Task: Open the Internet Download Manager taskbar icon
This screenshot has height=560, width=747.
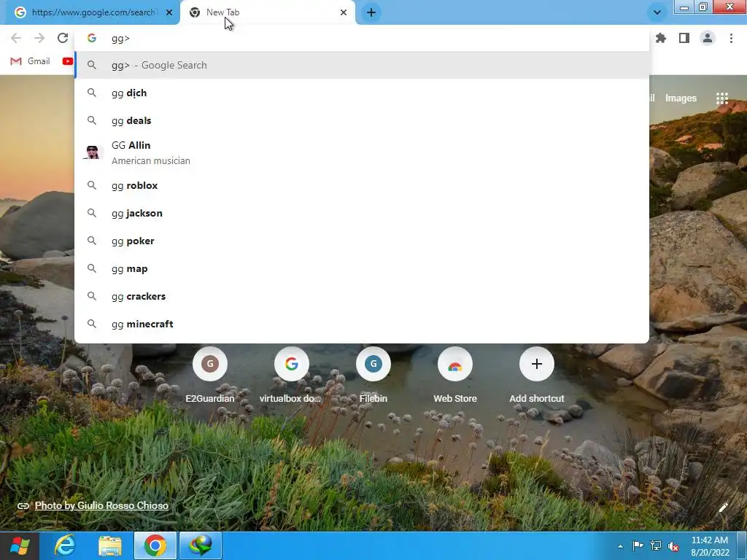Action: click(201, 545)
